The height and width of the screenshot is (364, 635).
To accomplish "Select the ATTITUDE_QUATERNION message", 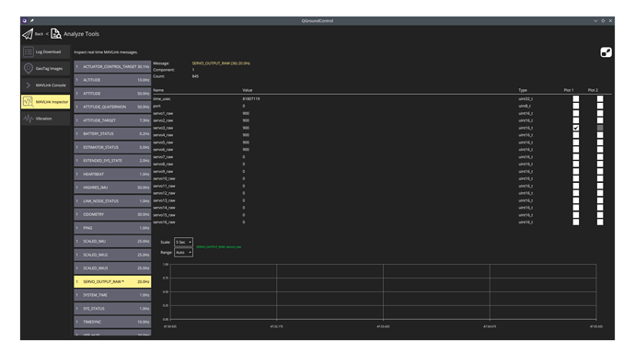I will [x=112, y=107].
